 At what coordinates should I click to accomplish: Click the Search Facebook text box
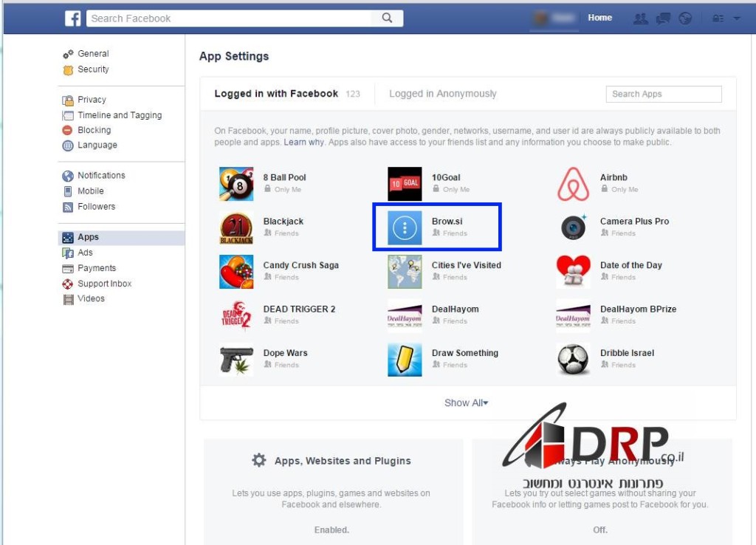(233, 18)
